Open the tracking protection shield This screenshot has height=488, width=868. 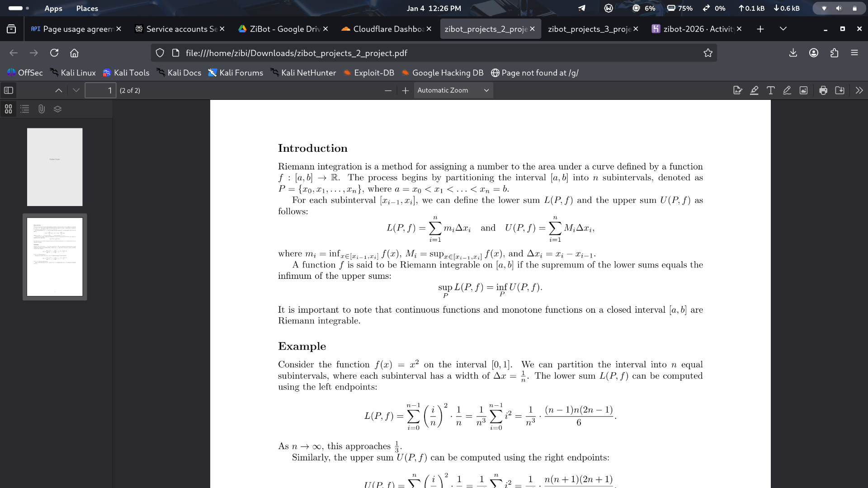pyautogui.click(x=160, y=53)
